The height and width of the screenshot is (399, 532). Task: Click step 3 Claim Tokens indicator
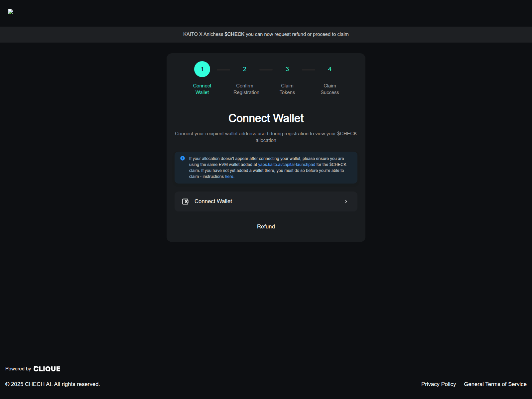(287, 69)
